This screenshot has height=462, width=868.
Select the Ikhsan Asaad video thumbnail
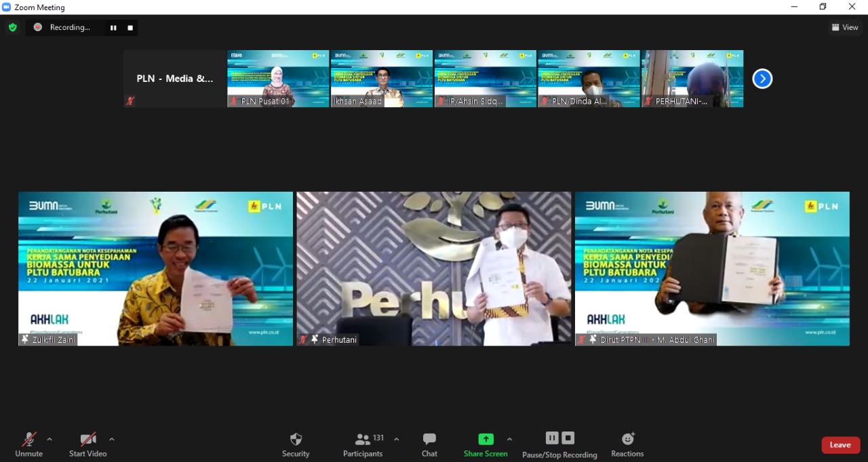[382, 79]
